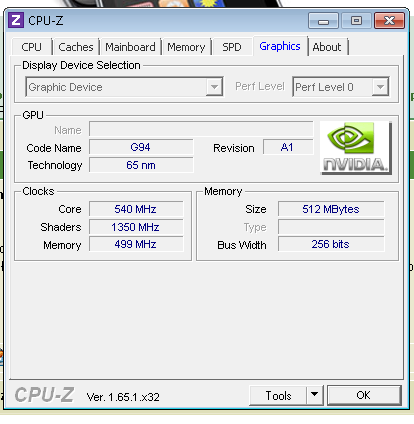Switch to the CPU tab
This screenshot has width=414, height=424.
(x=32, y=47)
